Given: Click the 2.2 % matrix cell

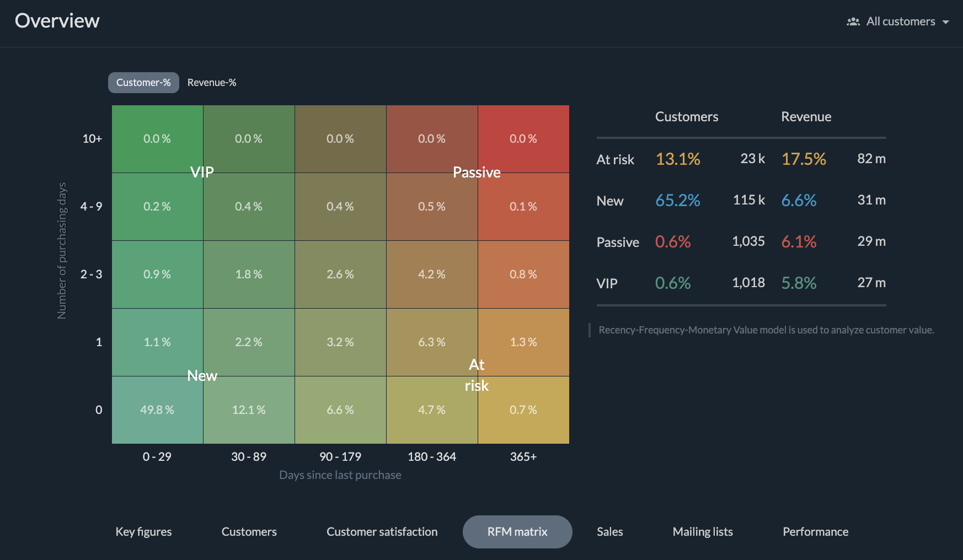Looking at the screenshot, I should [249, 342].
